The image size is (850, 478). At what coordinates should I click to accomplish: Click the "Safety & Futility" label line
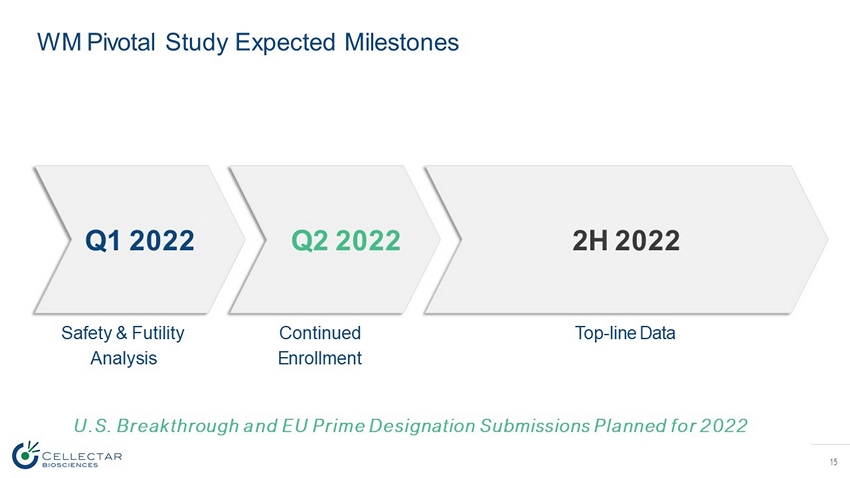click(x=123, y=332)
